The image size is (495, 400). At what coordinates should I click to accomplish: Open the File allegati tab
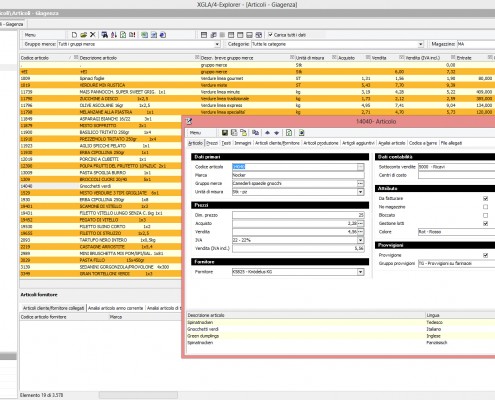point(451,143)
